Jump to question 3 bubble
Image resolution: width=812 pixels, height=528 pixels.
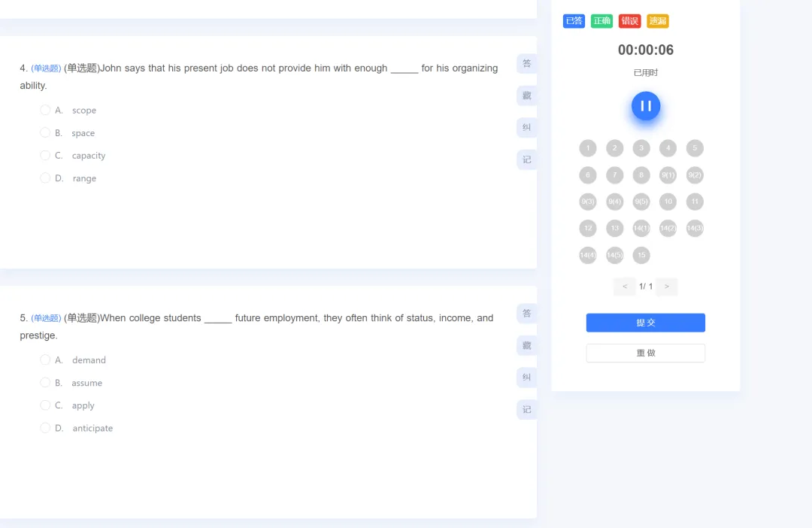(x=641, y=148)
